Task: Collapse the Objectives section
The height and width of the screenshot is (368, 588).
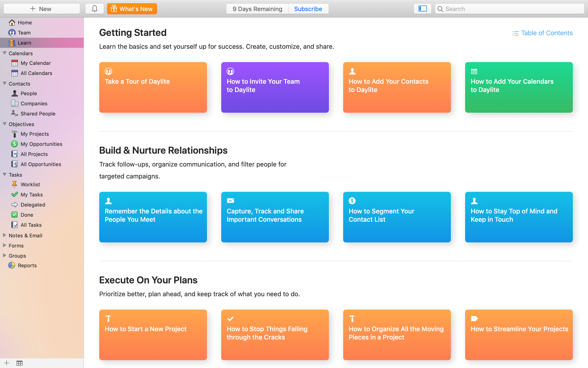Action: point(4,124)
